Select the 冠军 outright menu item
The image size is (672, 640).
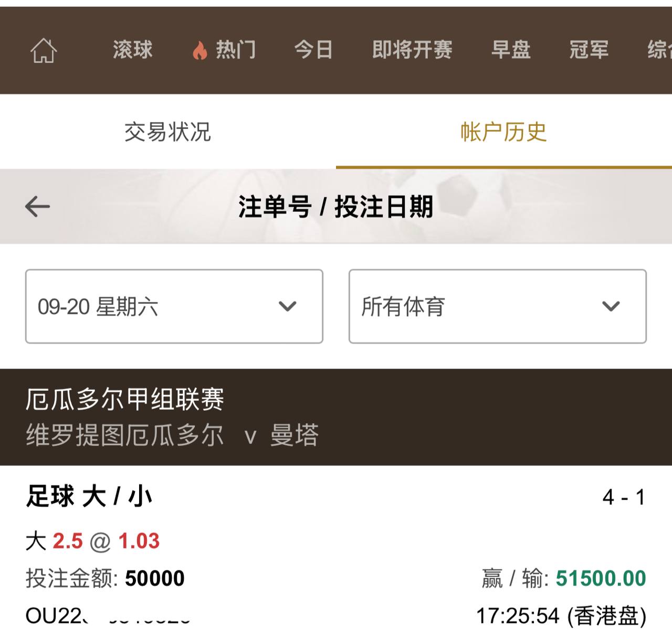589,50
